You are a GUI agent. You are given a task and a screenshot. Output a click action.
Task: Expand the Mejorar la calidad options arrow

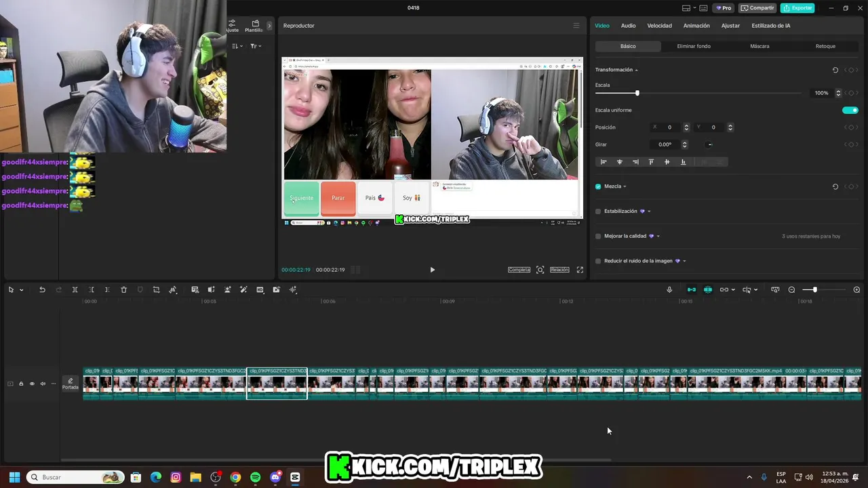click(658, 237)
